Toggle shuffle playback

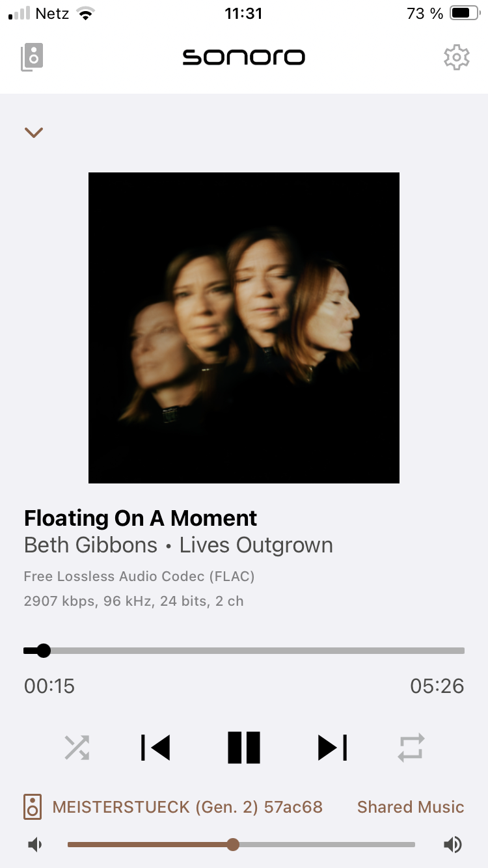pos(77,748)
